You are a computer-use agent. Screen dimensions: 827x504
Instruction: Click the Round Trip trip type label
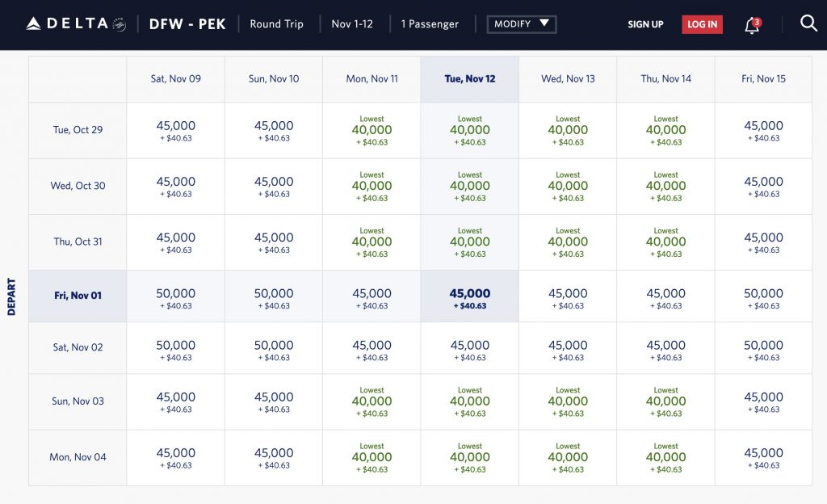pyautogui.click(x=276, y=24)
